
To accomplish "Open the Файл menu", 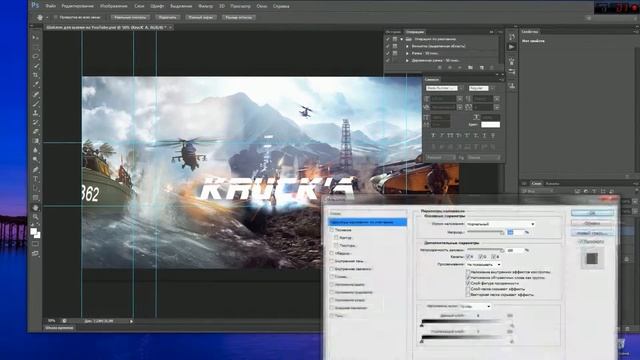I will (x=51, y=6).
